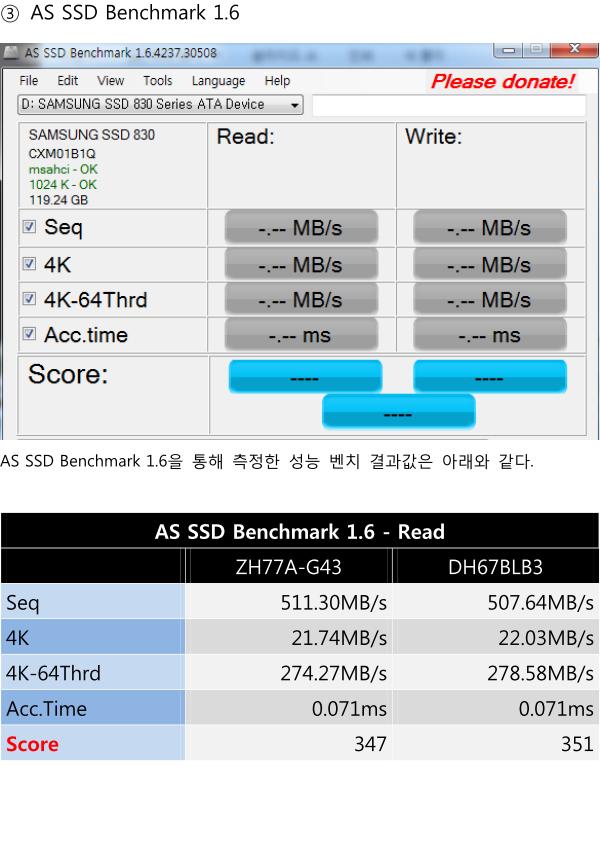The height and width of the screenshot is (849, 600).
Task: Minimize the AS SSD Benchmark window
Action: [x=508, y=50]
